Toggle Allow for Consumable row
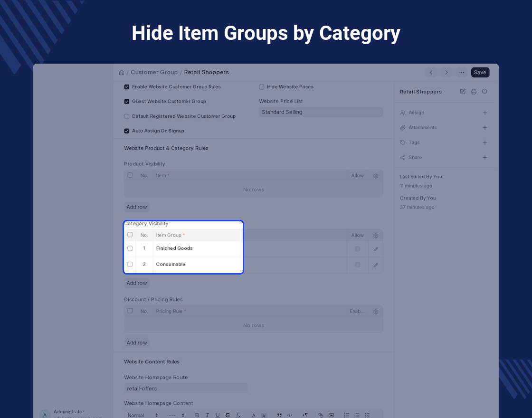Image resolution: width=532 pixels, height=418 pixels. pyautogui.click(x=358, y=265)
